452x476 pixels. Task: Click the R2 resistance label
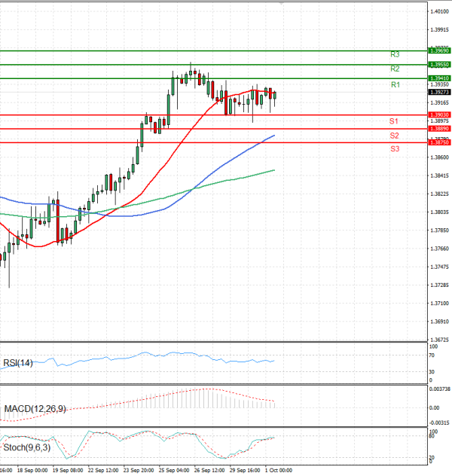click(x=395, y=69)
